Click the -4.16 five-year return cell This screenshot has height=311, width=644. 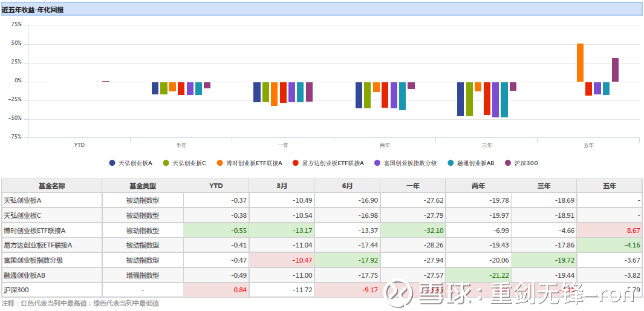click(610, 245)
